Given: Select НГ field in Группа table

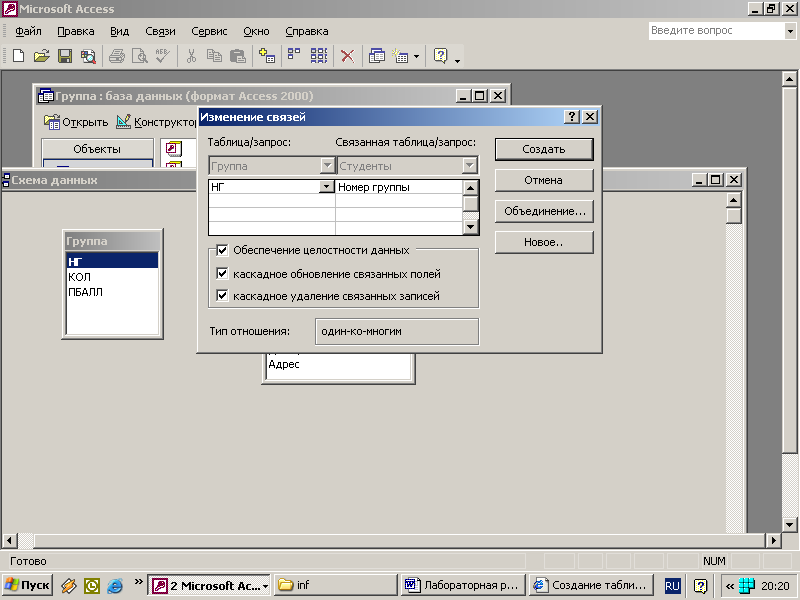Looking at the screenshot, I should (x=112, y=261).
